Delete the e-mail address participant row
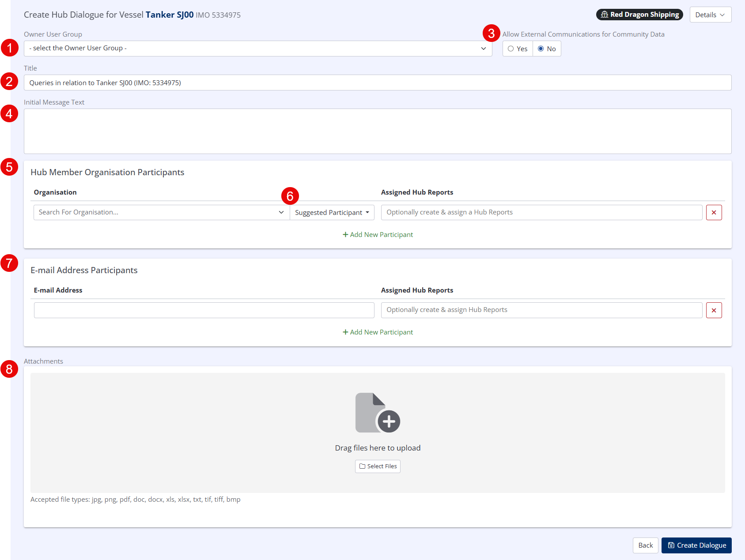The image size is (745, 560). [714, 310]
